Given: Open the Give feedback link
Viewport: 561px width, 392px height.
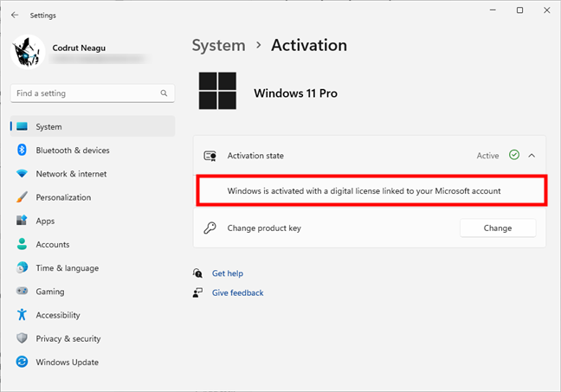Looking at the screenshot, I should click(237, 293).
